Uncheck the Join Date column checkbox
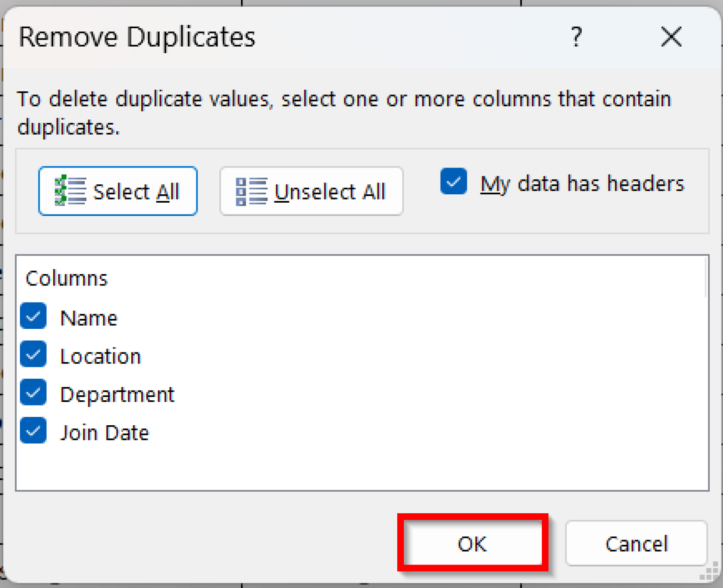The width and height of the screenshot is (723, 588). 33,431
